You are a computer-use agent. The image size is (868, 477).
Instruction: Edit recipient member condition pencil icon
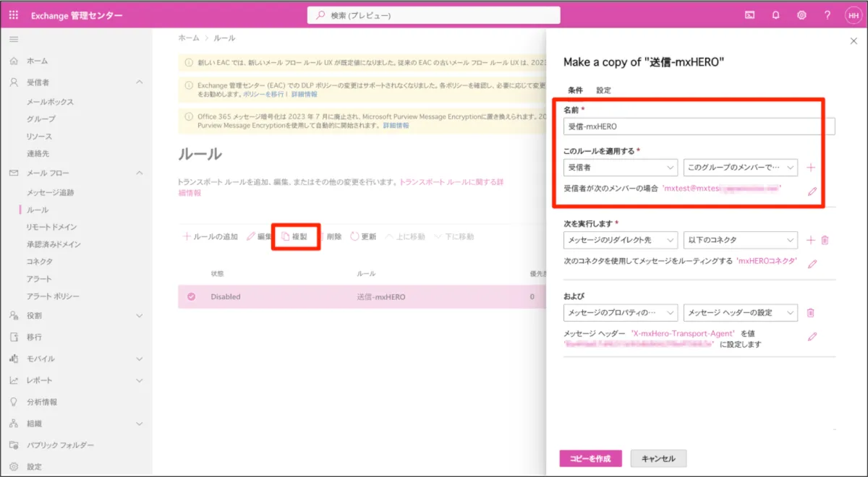812,192
